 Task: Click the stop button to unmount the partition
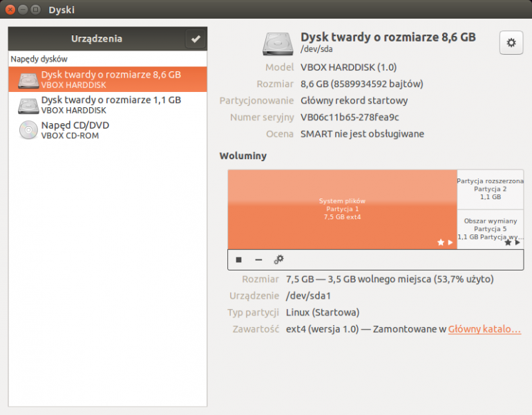click(x=239, y=259)
